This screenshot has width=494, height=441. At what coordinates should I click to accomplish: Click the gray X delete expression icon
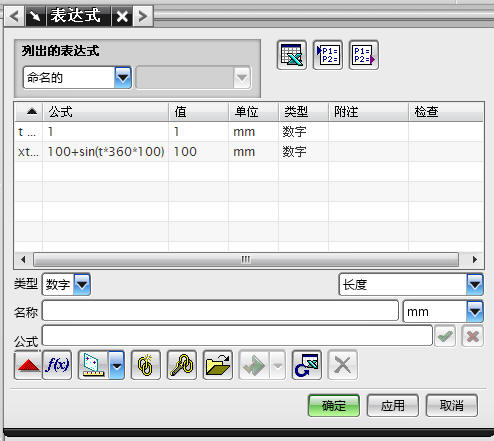343,365
